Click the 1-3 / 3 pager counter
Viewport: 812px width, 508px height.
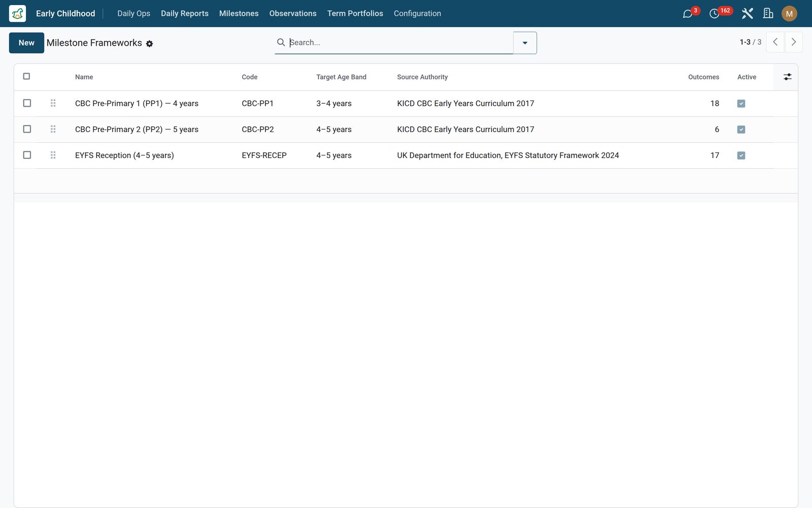coord(750,42)
